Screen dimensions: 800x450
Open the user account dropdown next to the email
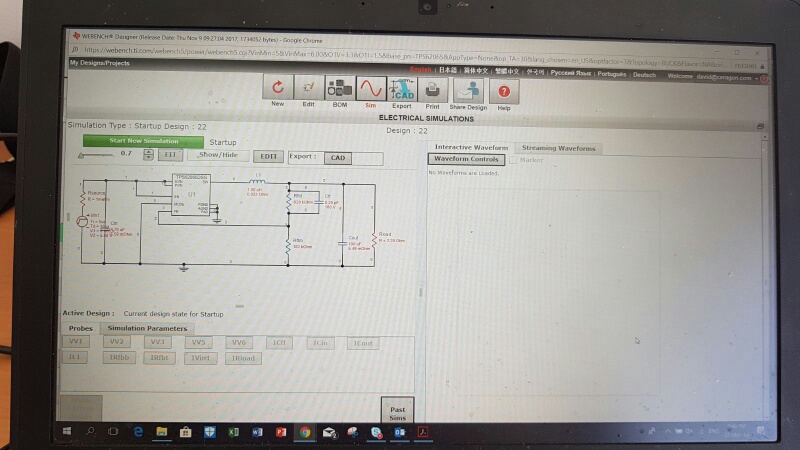click(x=756, y=79)
